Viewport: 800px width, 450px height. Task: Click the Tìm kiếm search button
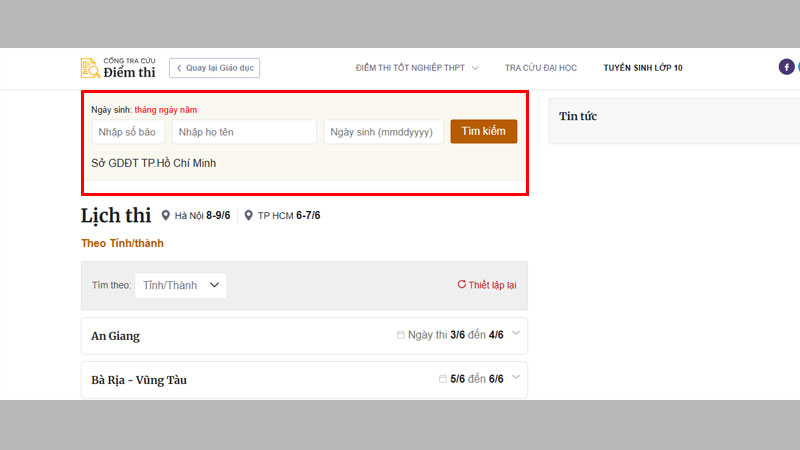(484, 131)
